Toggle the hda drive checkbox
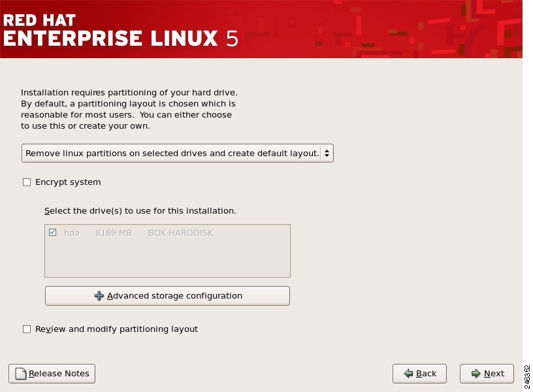Screen dimensions: 533x392 [x=53, y=233]
